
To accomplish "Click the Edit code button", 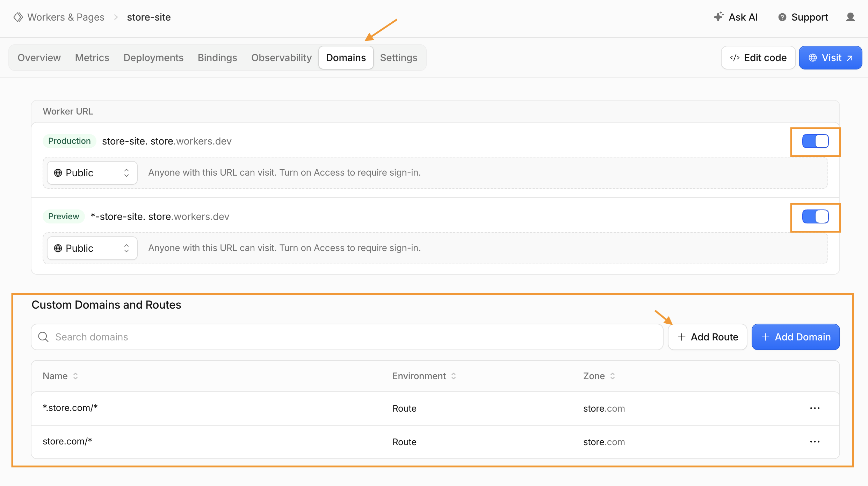I will pyautogui.click(x=758, y=58).
